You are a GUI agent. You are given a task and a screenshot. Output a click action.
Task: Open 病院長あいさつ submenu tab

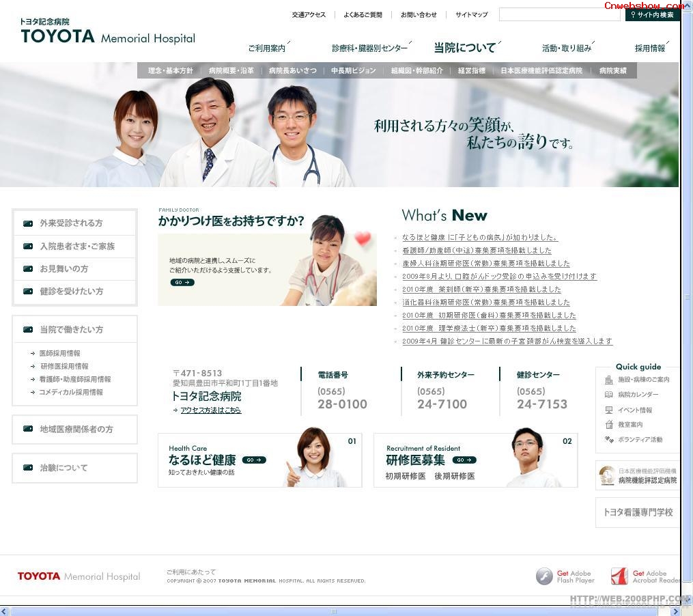tap(293, 70)
